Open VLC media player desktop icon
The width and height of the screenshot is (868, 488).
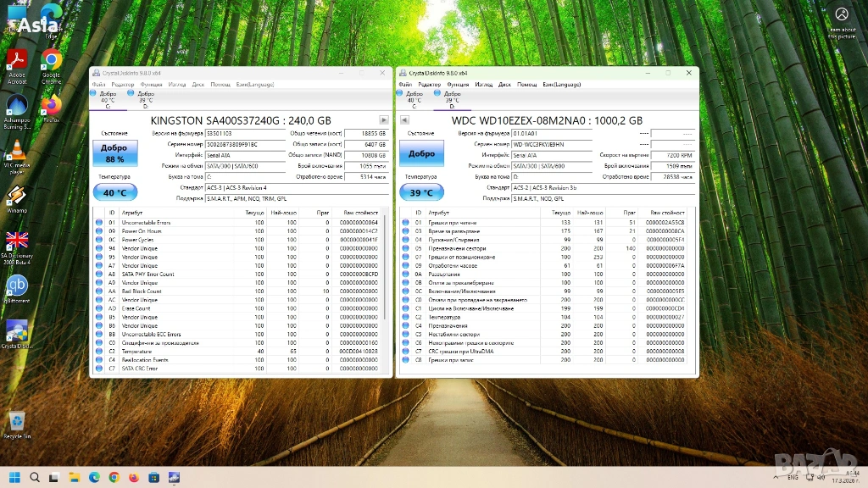[x=16, y=155]
